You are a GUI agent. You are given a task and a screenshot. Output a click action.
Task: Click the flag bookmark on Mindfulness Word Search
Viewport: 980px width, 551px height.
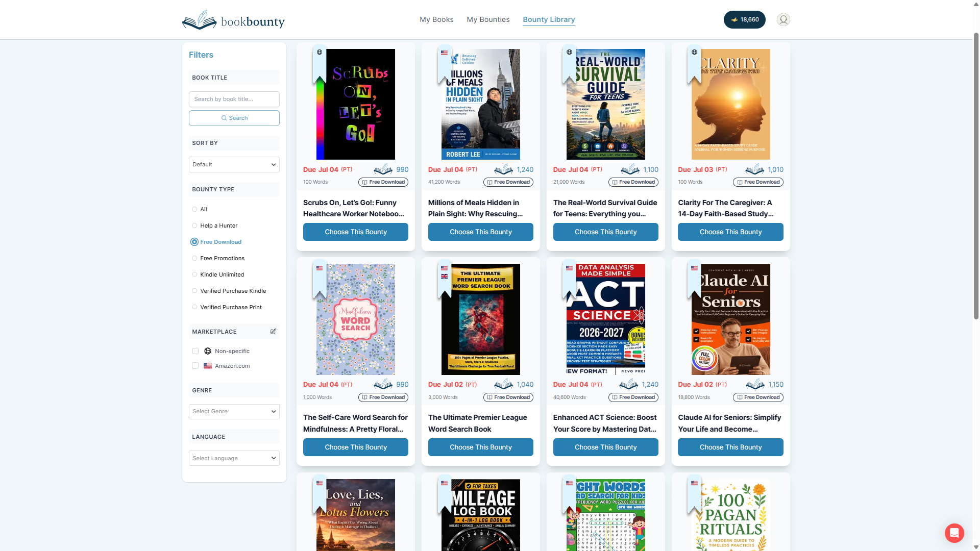320,280
